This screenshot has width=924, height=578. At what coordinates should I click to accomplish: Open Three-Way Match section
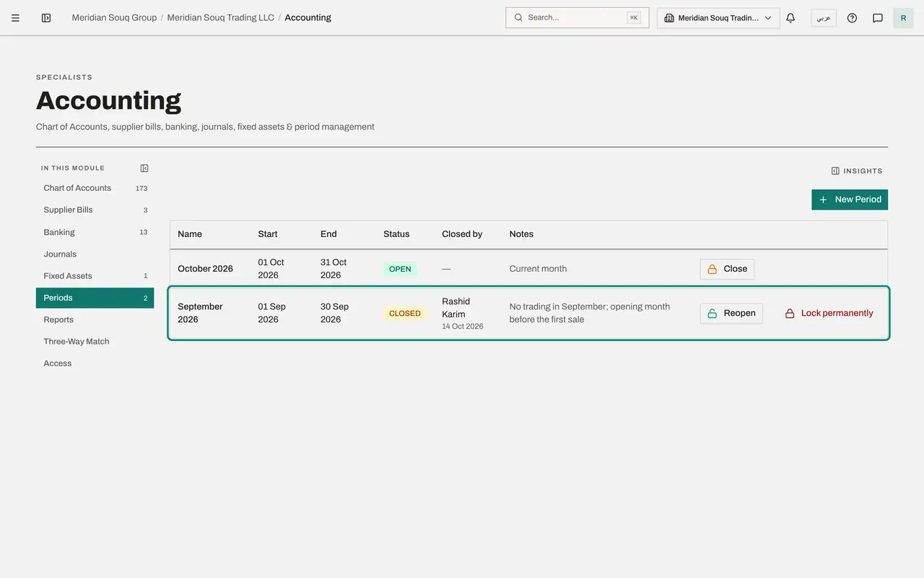pos(95,342)
